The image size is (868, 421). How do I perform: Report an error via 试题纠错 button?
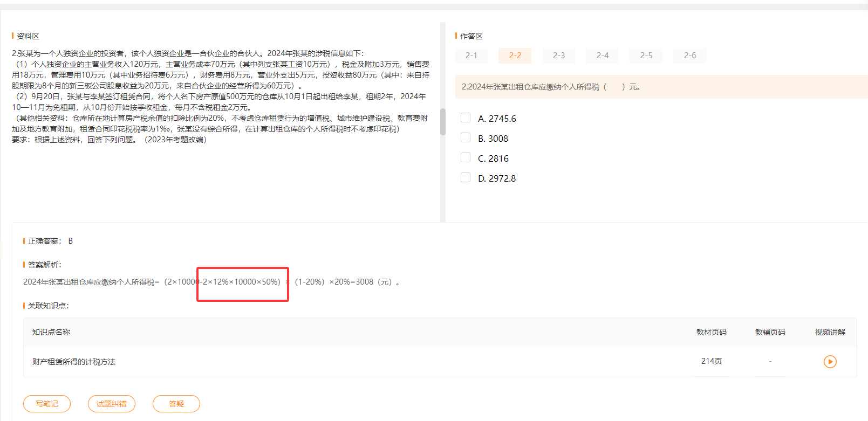pyautogui.click(x=112, y=404)
